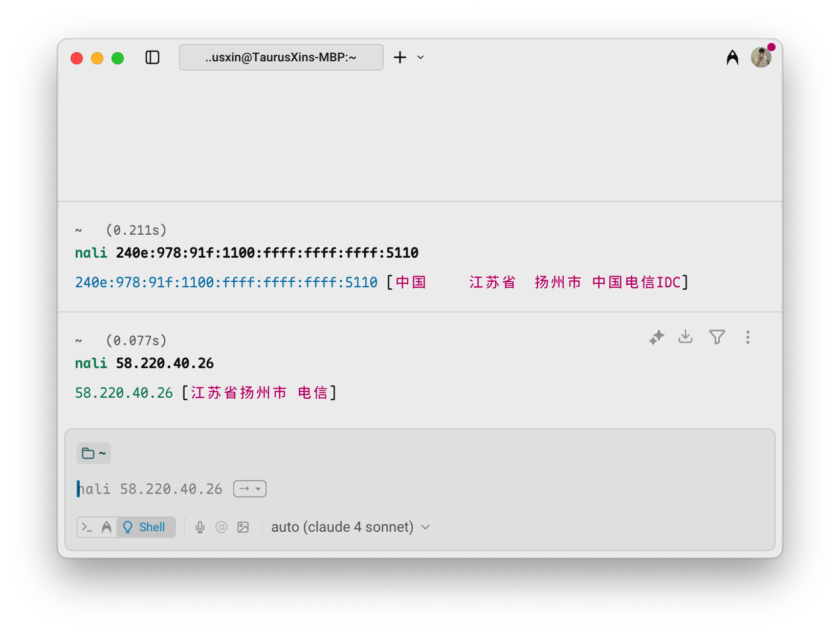Viewport: 840px width, 634px height.
Task: Click the home directory folder chip
Action: (94, 454)
